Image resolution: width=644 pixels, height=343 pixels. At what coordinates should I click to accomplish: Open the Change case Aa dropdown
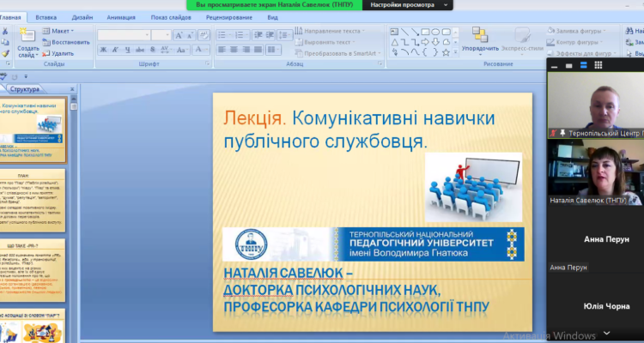[183, 50]
